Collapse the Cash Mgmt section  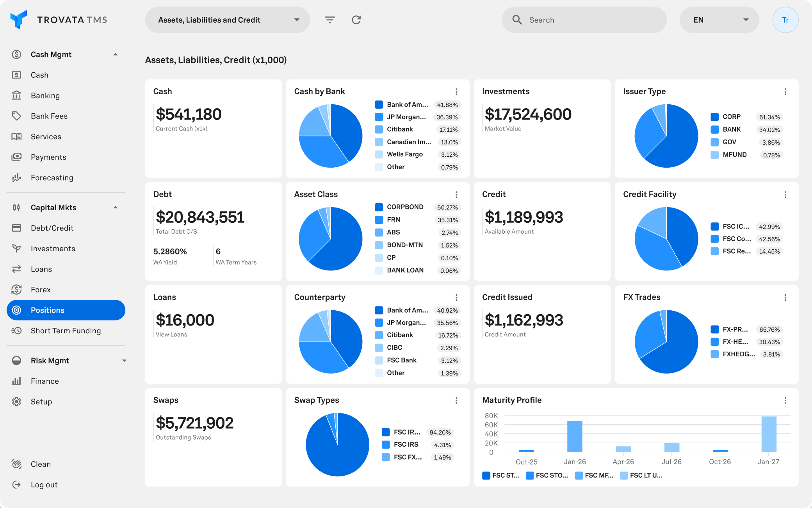tap(116, 55)
